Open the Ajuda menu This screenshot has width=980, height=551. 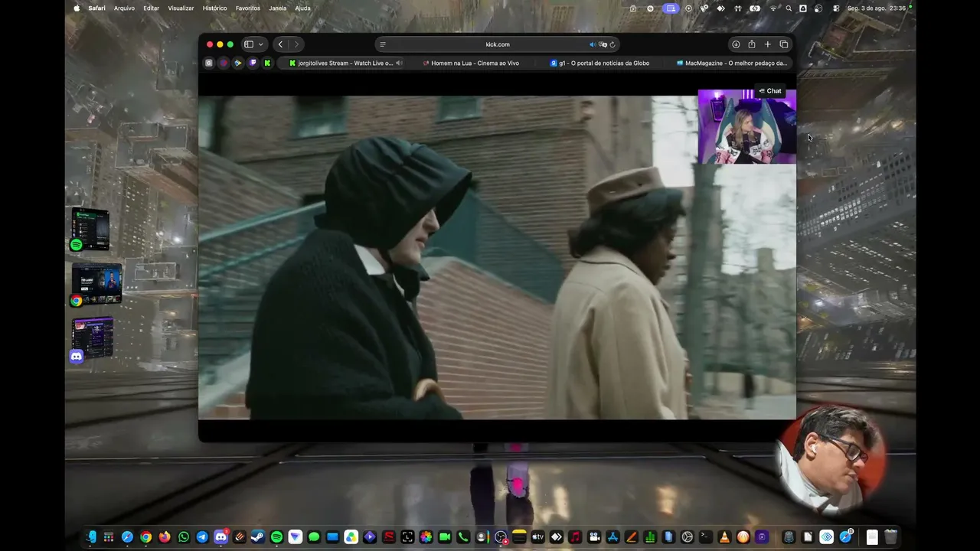303,8
